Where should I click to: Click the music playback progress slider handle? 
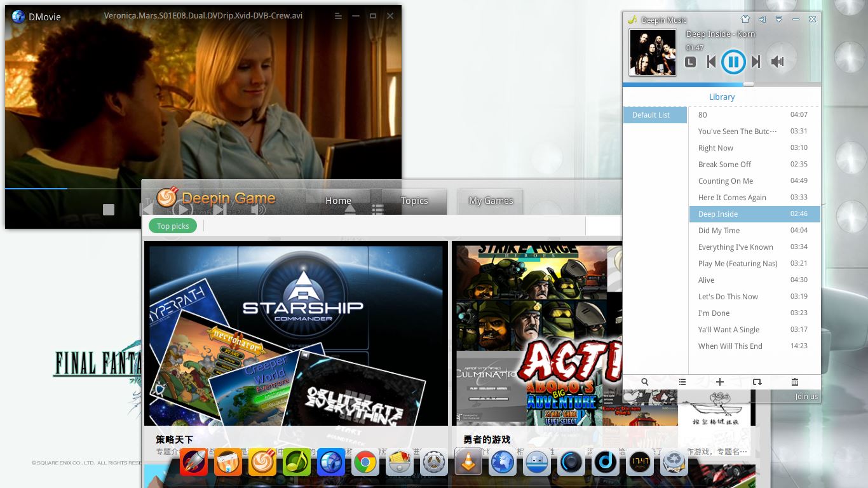(749, 84)
